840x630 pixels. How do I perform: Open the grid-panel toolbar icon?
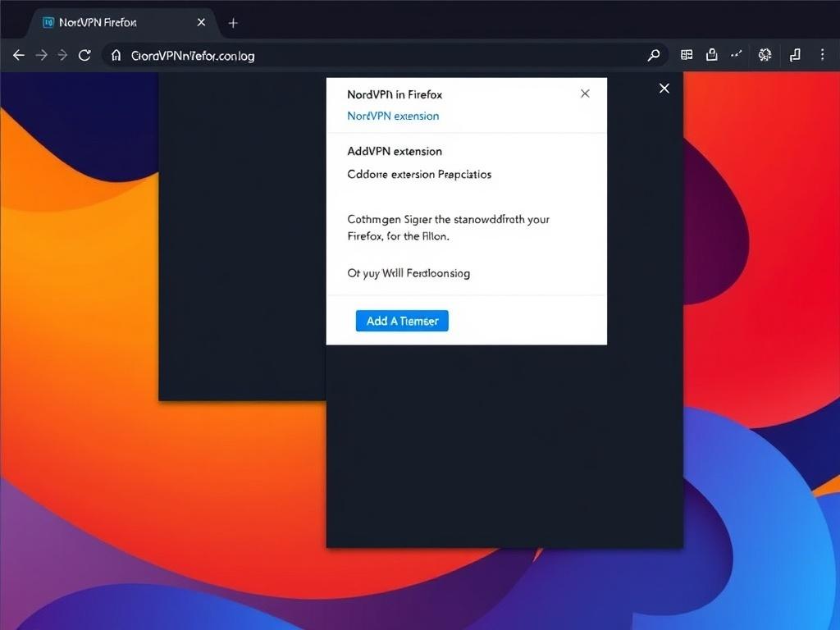[687, 55]
